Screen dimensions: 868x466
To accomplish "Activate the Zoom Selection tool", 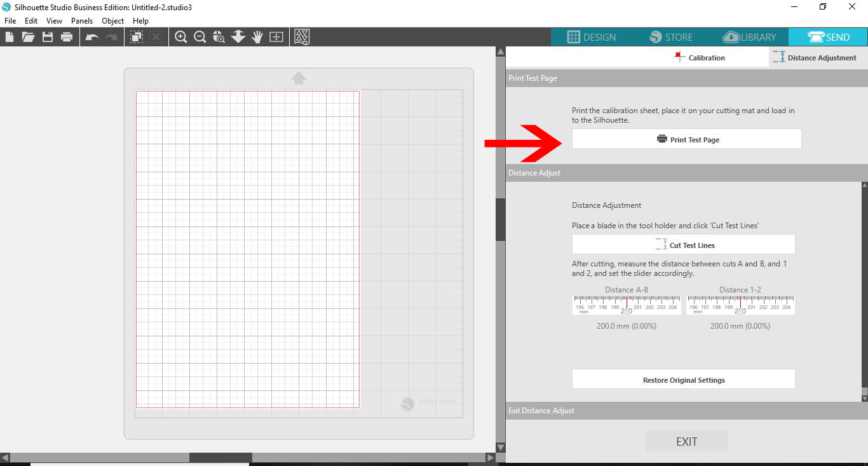I will point(219,37).
